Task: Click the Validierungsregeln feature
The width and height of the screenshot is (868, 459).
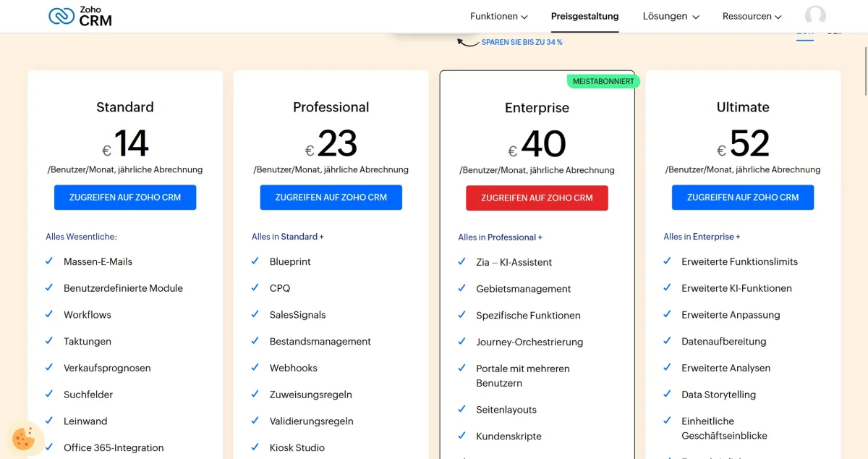Action: (312, 421)
